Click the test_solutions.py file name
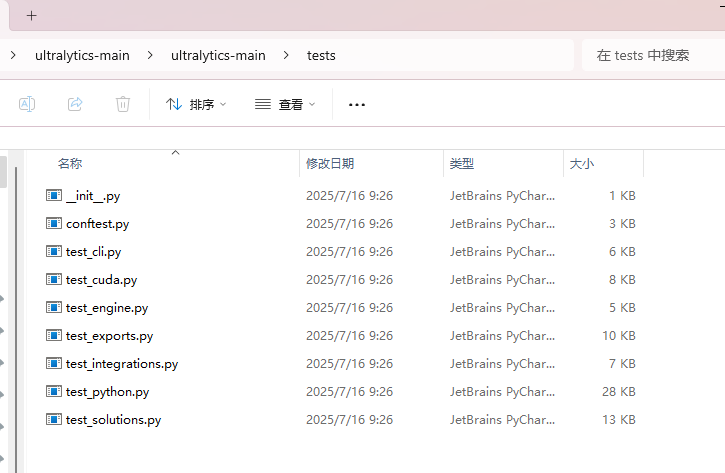 coord(114,420)
